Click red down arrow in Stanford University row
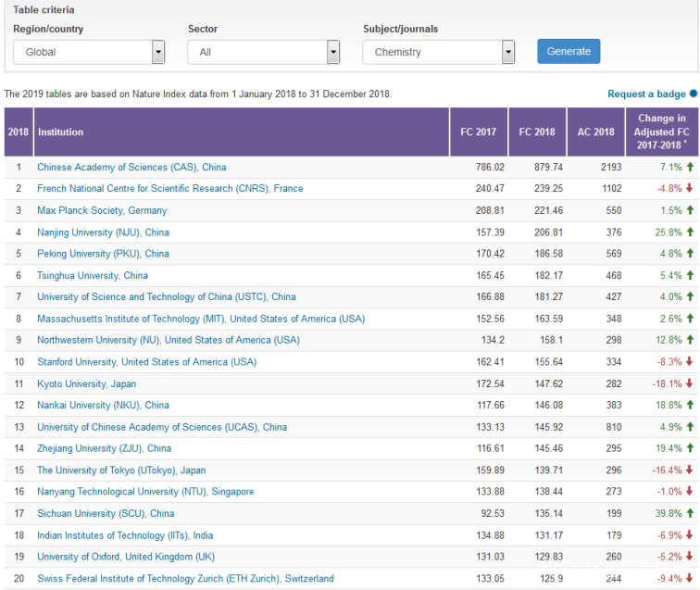The image size is (700, 590). tap(690, 362)
